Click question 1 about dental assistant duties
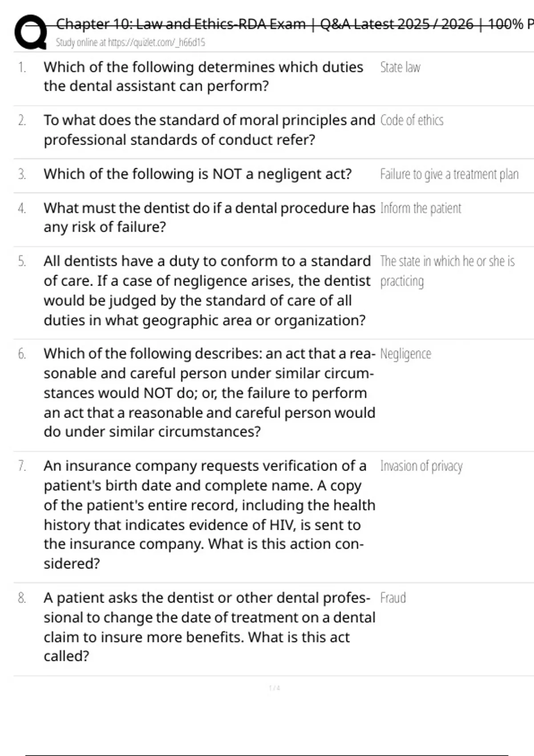Screen dimensions: 534x756 (203, 76)
